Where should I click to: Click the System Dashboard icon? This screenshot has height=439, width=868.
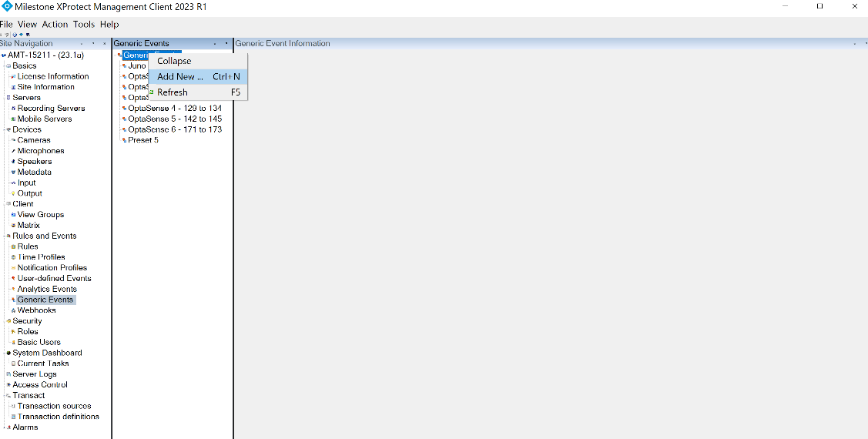tap(8, 354)
